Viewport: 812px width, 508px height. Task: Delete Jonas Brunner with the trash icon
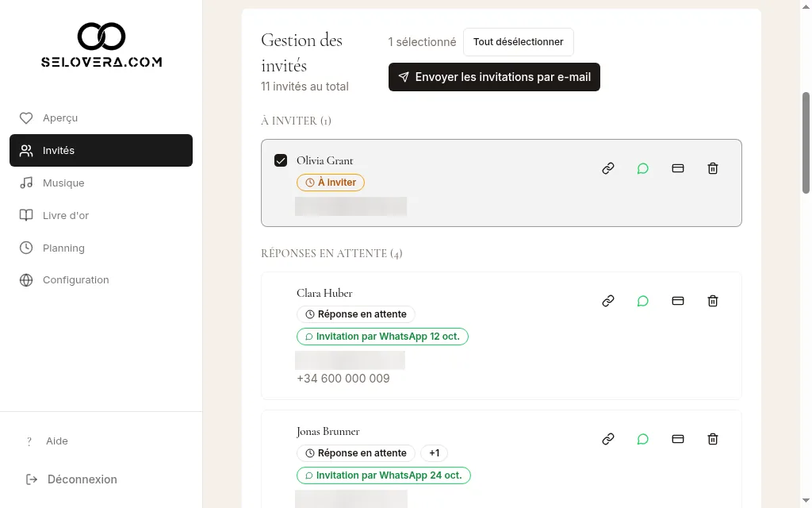click(x=713, y=439)
